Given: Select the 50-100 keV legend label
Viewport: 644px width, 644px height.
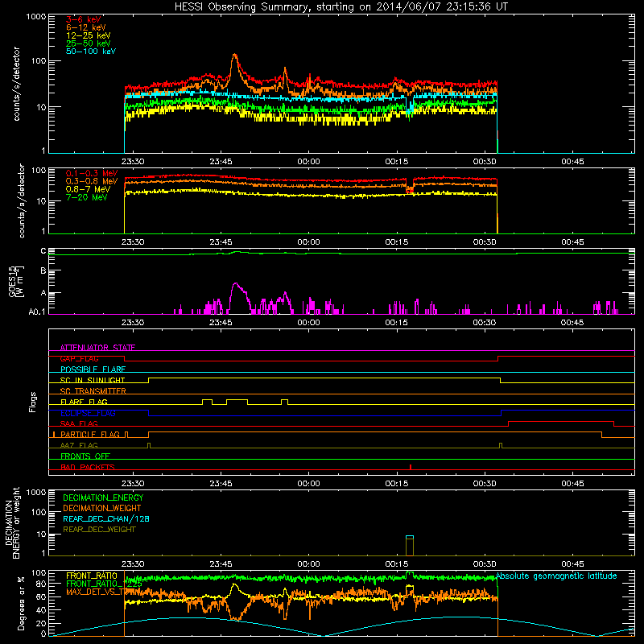Looking at the screenshot, I should [91, 52].
